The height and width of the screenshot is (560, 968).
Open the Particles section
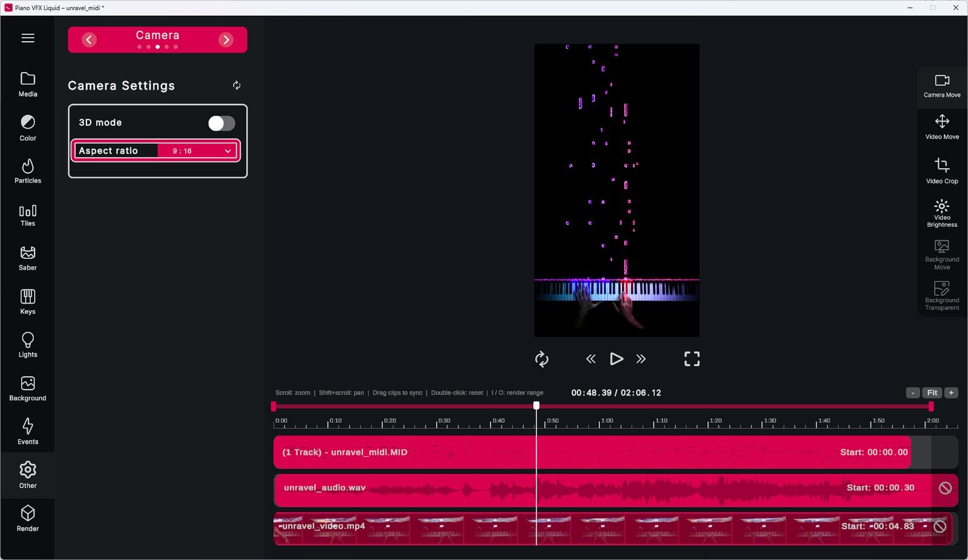pos(28,171)
